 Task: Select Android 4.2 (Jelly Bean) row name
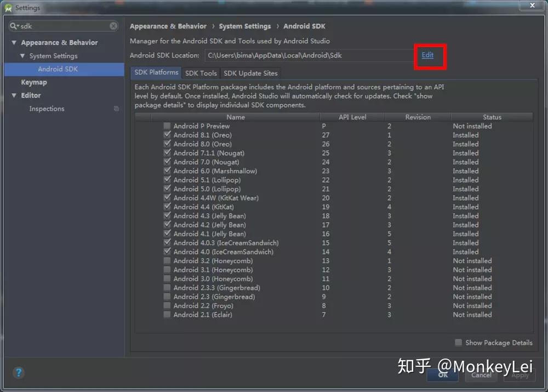[210, 225]
